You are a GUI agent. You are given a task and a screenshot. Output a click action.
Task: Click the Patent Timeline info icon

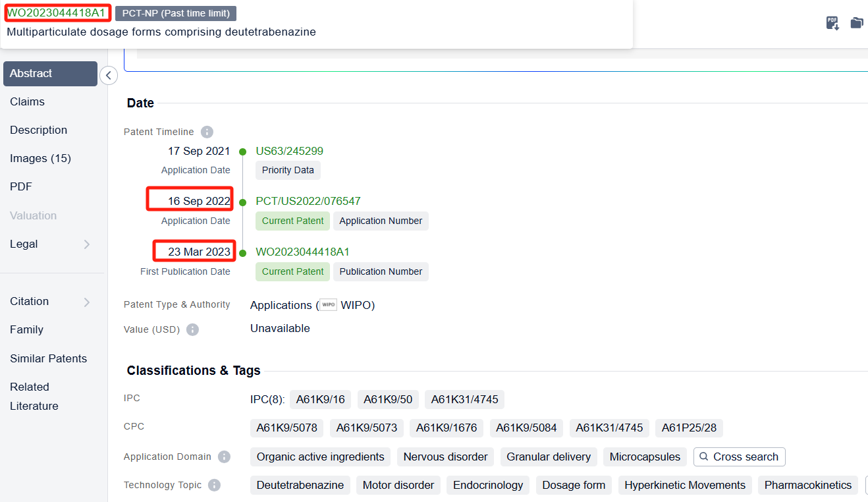(207, 132)
